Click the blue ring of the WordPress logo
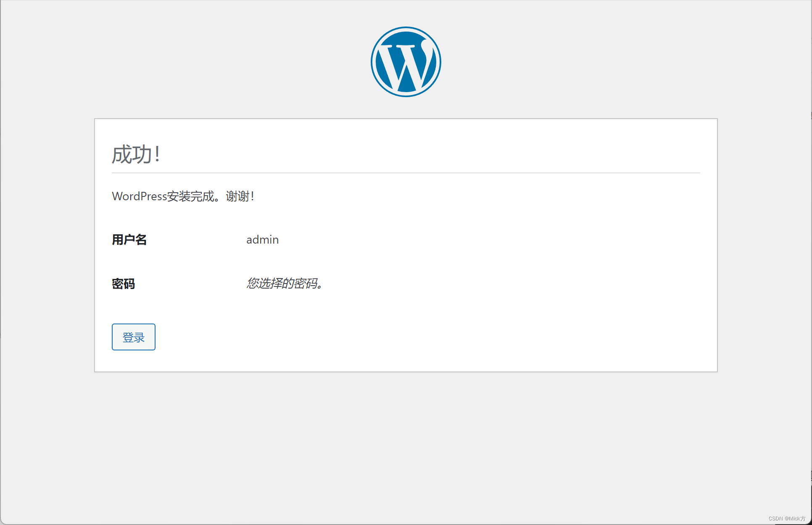The height and width of the screenshot is (525, 812). [373, 62]
